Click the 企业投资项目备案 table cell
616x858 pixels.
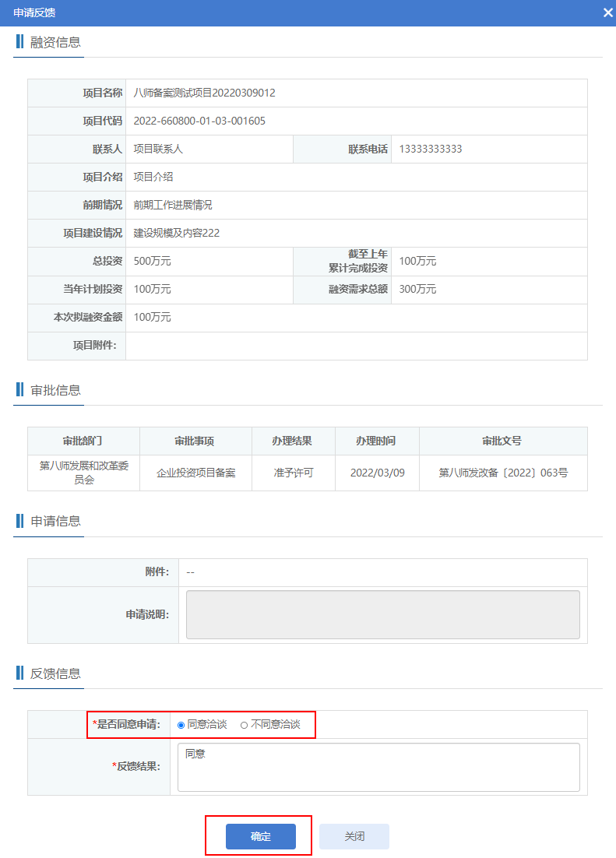pyautogui.click(x=195, y=473)
